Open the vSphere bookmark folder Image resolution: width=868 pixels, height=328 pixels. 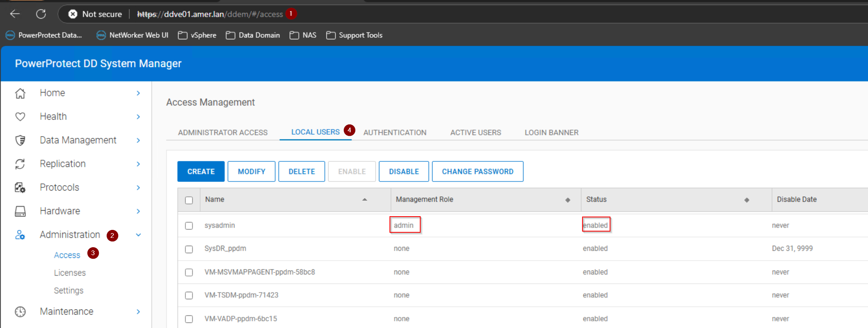point(197,35)
